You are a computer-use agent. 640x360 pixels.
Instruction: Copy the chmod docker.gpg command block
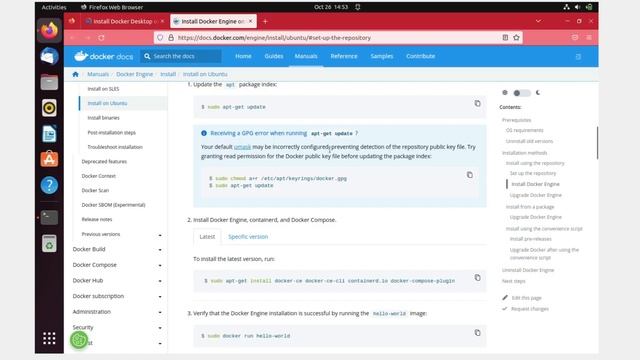click(x=469, y=175)
